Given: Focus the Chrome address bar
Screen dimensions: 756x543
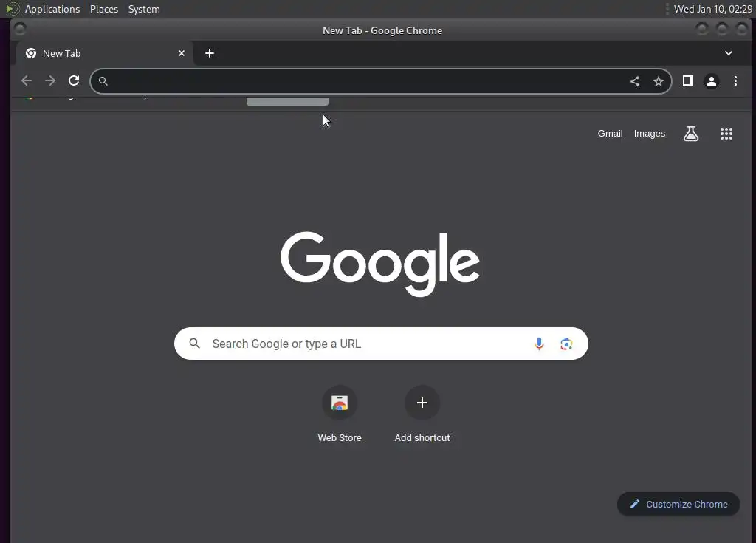Looking at the screenshot, I should 381,81.
